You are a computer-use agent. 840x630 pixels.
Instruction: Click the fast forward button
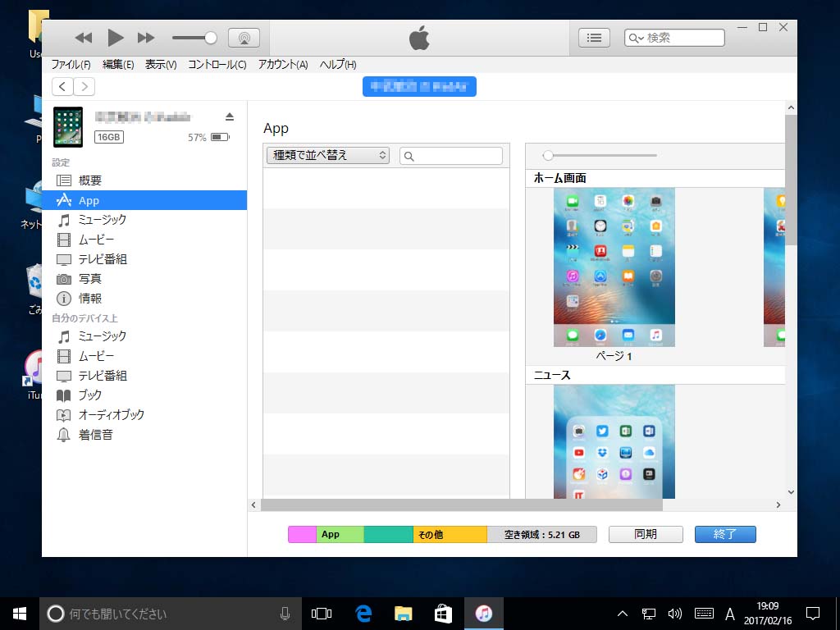tap(146, 38)
